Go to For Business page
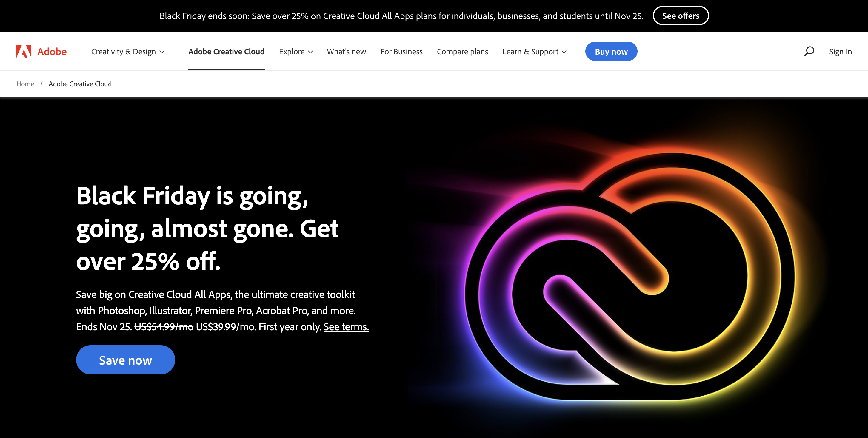 coord(401,52)
